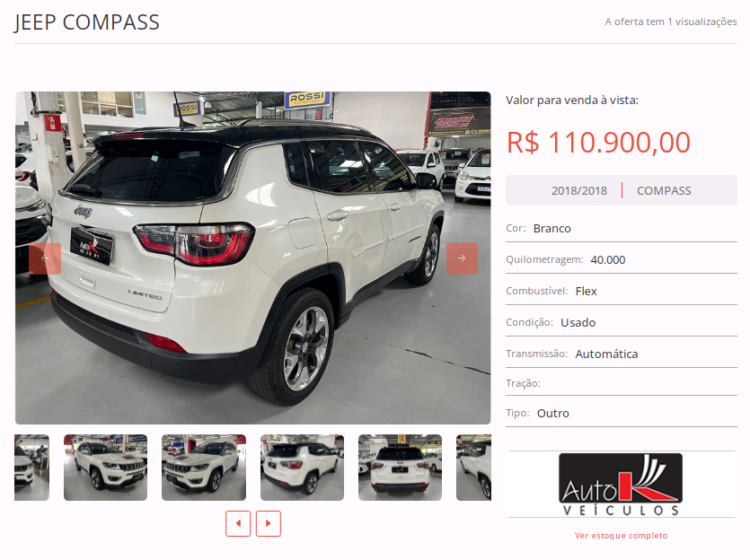Image resolution: width=750 pixels, height=560 pixels.
Task: Click the main Jeep Compass photo
Action: [x=253, y=258]
